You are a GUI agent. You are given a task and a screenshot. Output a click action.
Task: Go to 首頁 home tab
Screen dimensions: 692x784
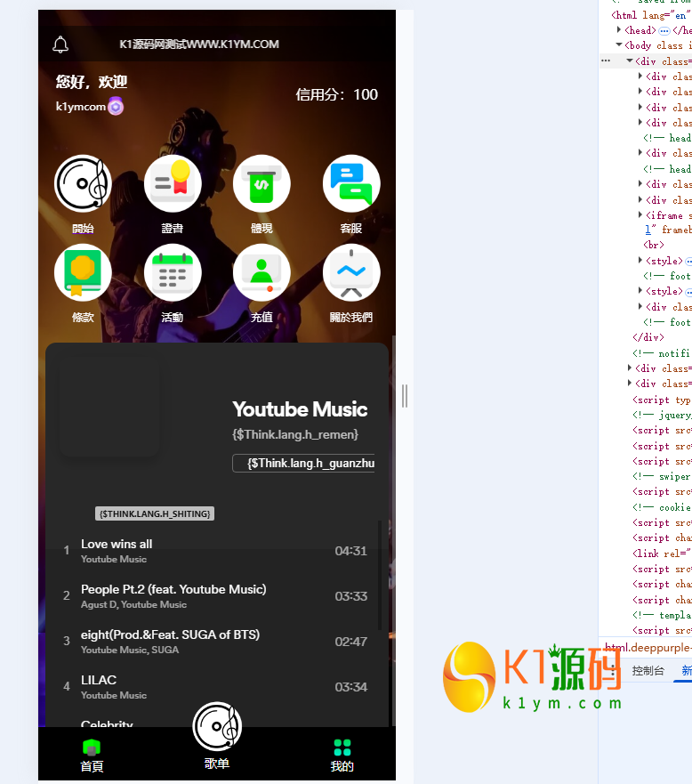pos(92,756)
